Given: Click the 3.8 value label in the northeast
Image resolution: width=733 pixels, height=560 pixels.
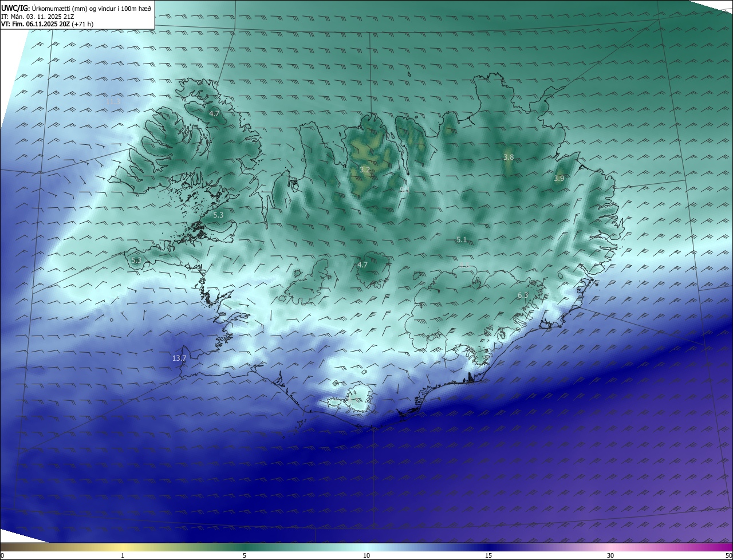Looking at the screenshot, I should point(509,157).
